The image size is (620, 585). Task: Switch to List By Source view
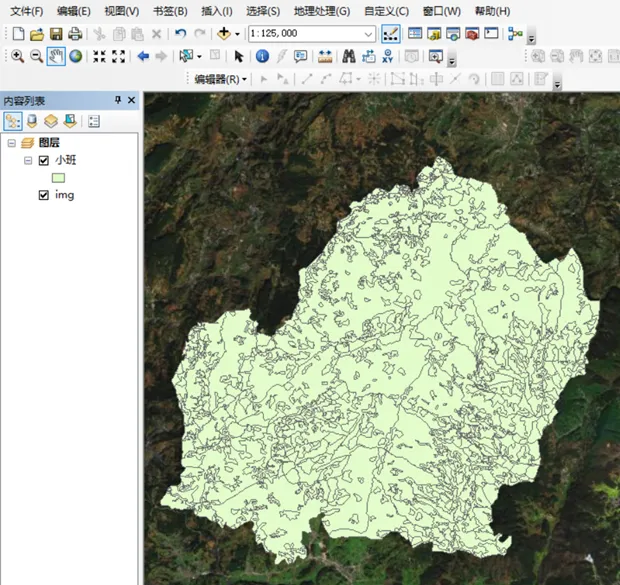[x=32, y=121]
